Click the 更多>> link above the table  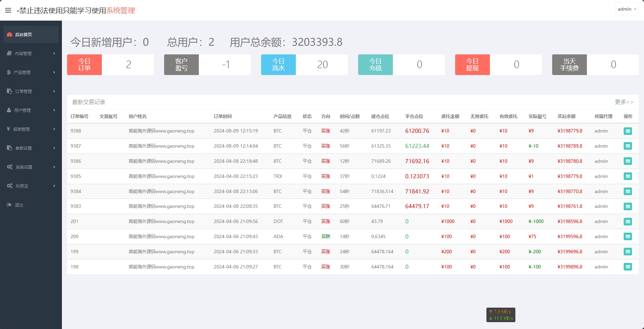click(623, 102)
